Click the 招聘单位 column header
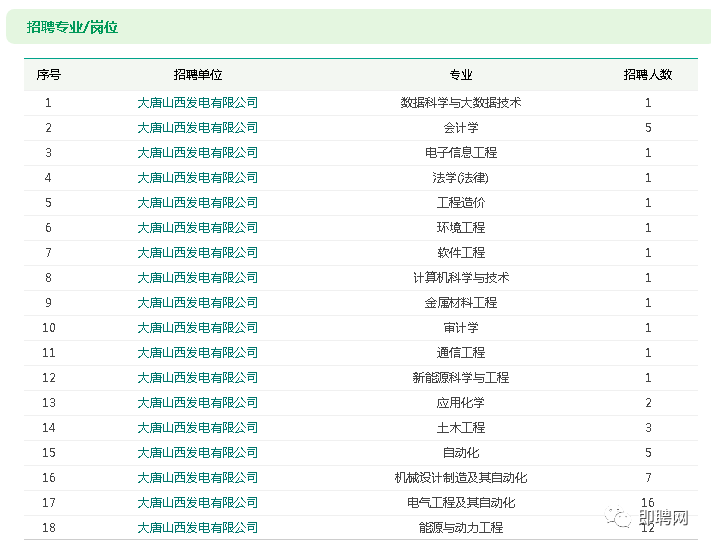 [x=198, y=75]
